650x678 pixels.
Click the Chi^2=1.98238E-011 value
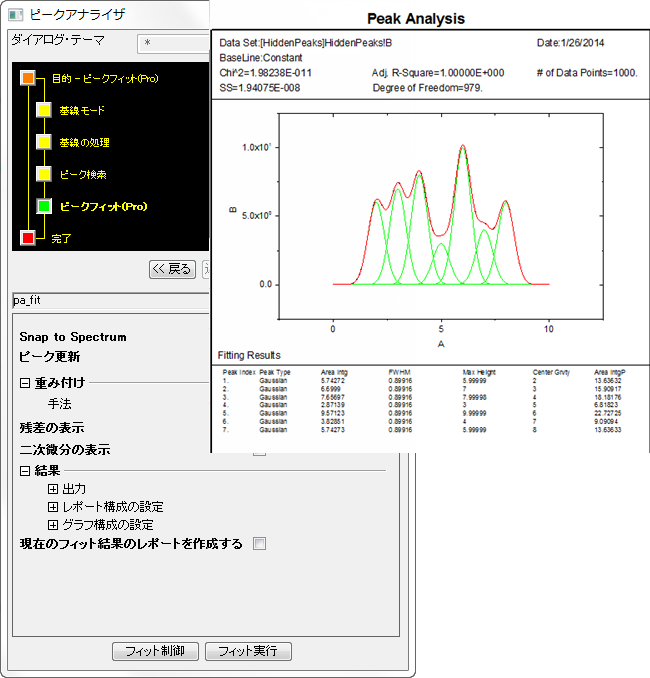(x=266, y=73)
